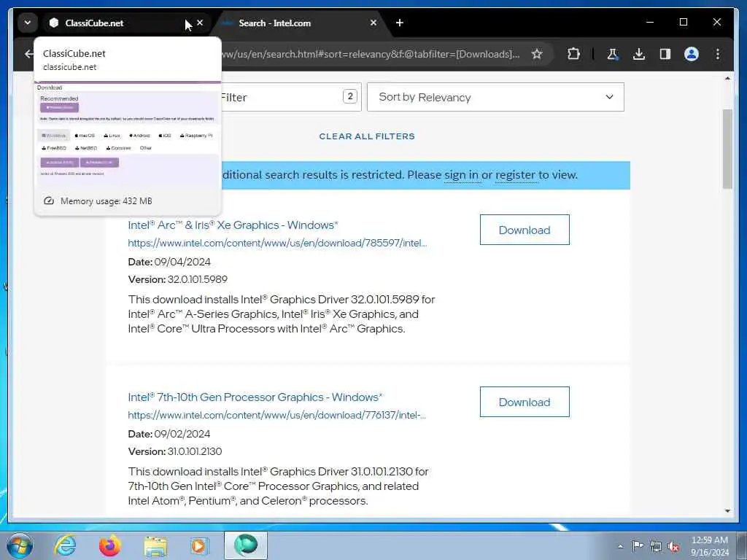Bookmark this page with the star icon

(x=537, y=54)
